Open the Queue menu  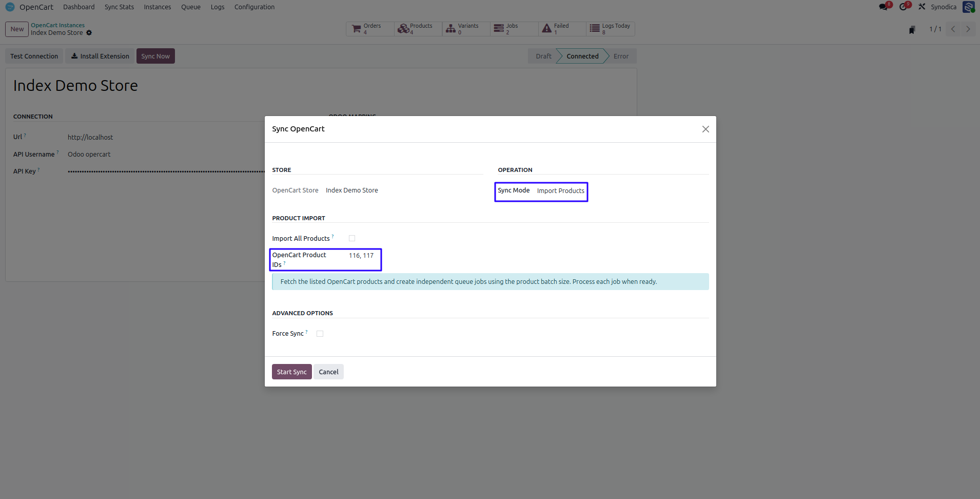pyautogui.click(x=191, y=7)
